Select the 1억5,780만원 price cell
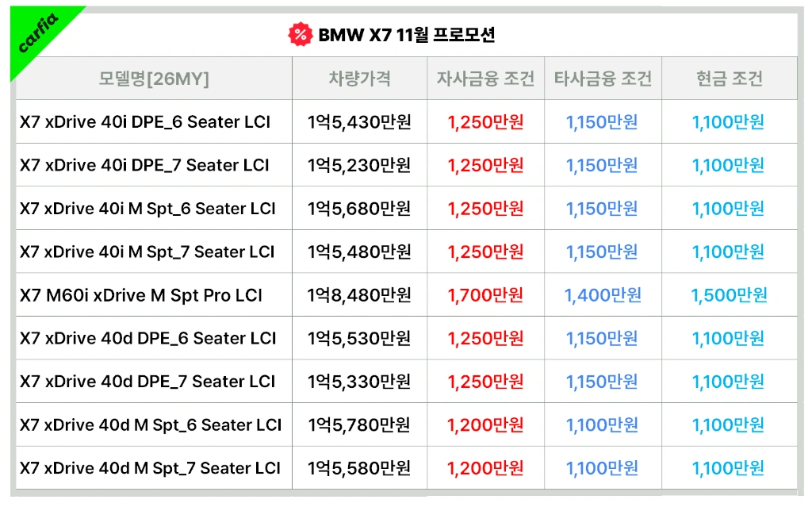The width and height of the screenshot is (812, 507). 359,425
